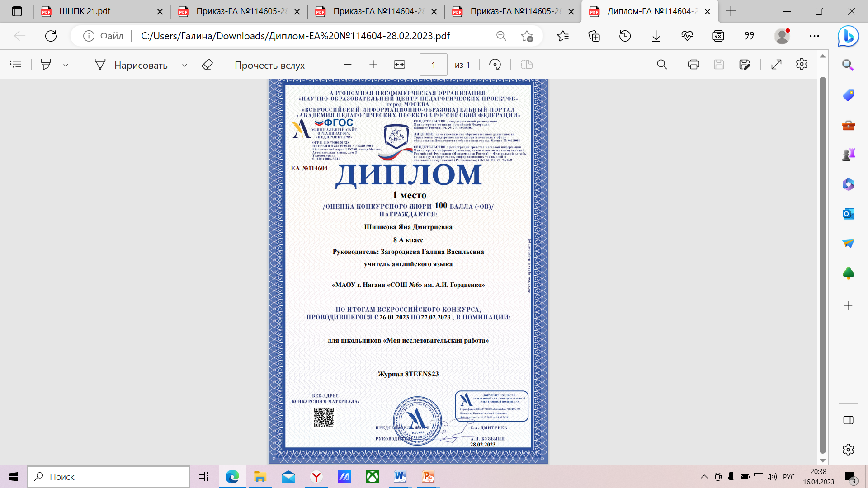Expand highlighter color options dropdown

point(66,65)
